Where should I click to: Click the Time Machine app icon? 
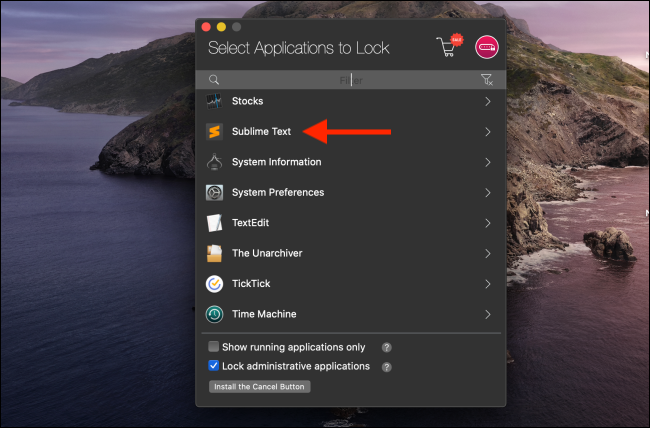214,314
